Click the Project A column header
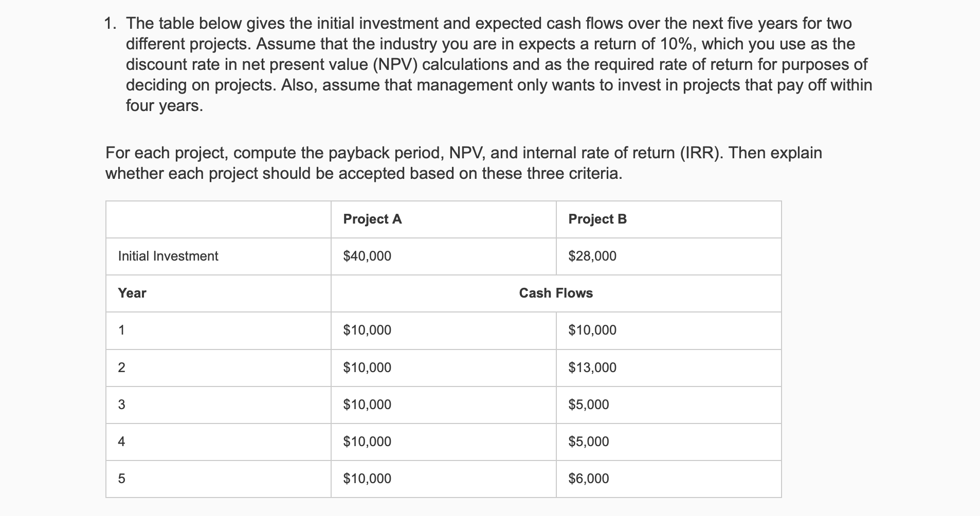Viewport: 980px width, 516px height. [372, 219]
